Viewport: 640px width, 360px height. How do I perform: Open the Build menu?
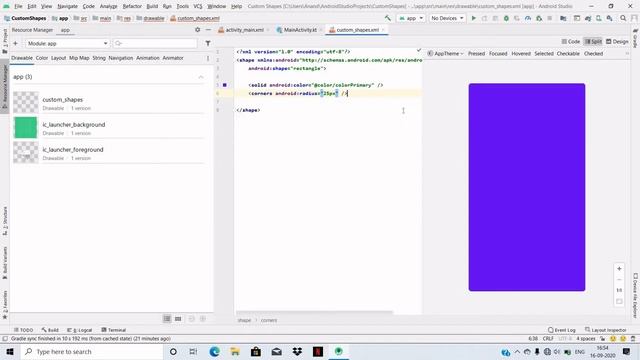pos(152,7)
